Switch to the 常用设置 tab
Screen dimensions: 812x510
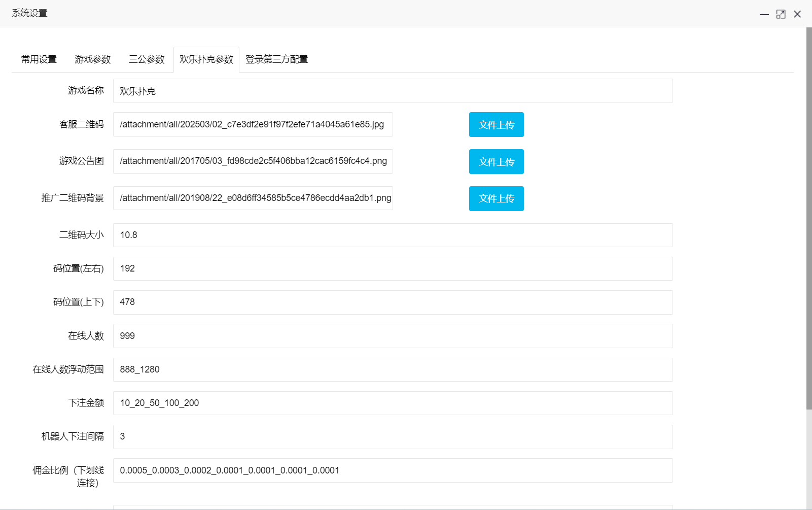point(38,59)
